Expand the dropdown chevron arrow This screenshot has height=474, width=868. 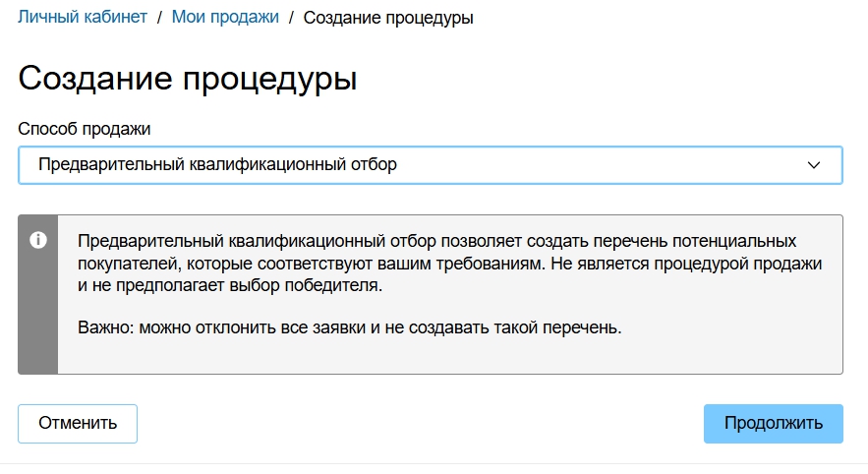coord(813,165)
